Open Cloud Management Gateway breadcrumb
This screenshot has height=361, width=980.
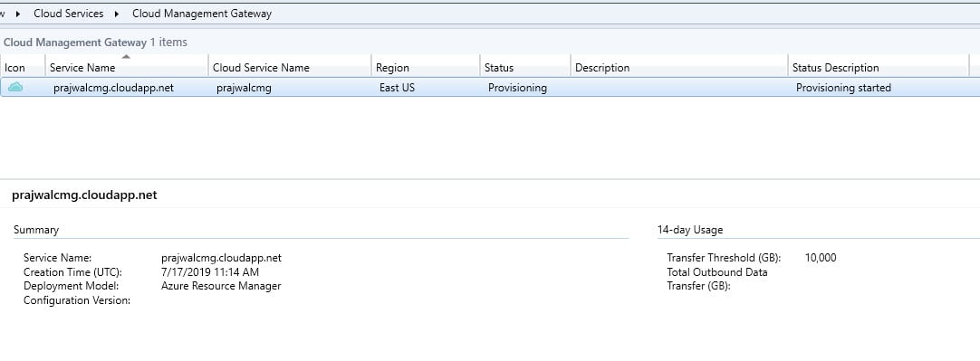pos(202,13)
